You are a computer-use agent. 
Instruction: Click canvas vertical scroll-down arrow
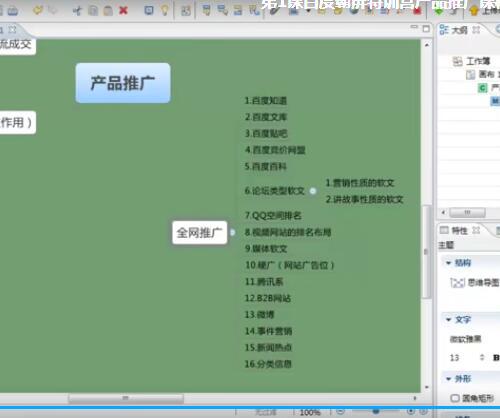[426, 387]
